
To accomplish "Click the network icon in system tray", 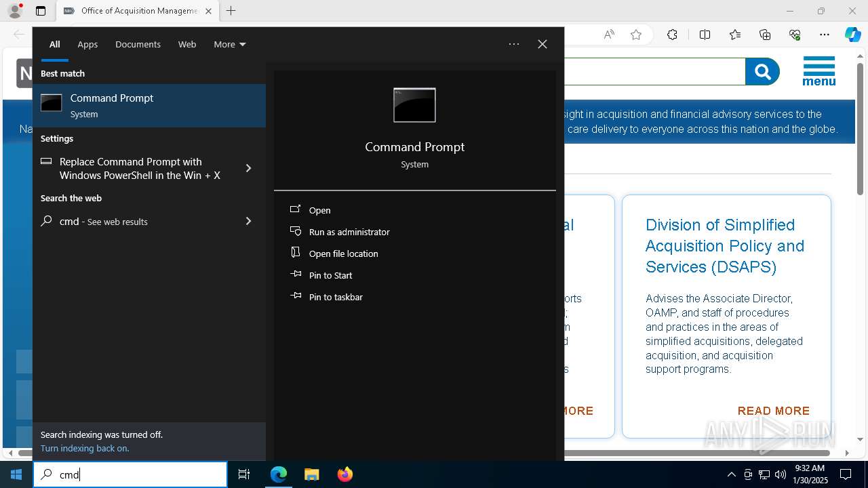I will point(764,474).
